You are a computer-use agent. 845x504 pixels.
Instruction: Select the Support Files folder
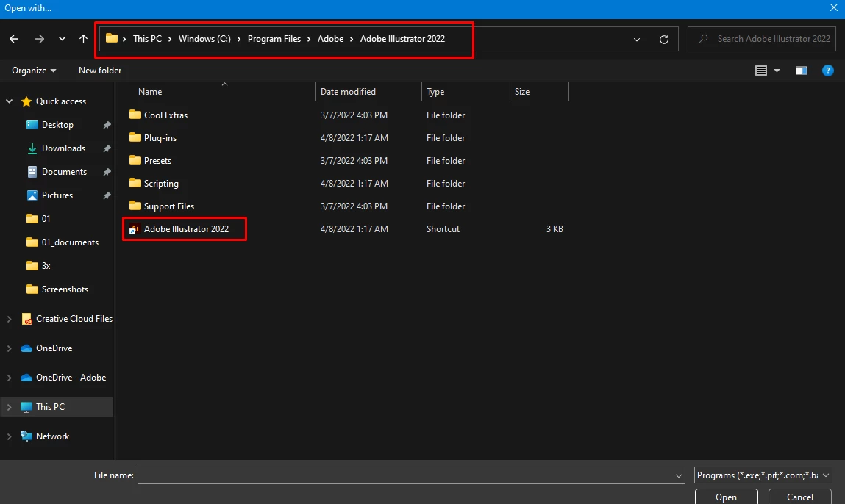point(162,206)
